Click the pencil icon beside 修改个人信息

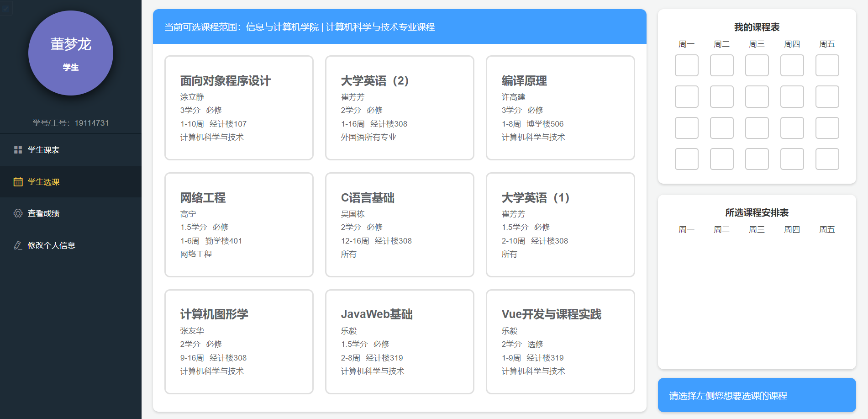pos(18,245)
